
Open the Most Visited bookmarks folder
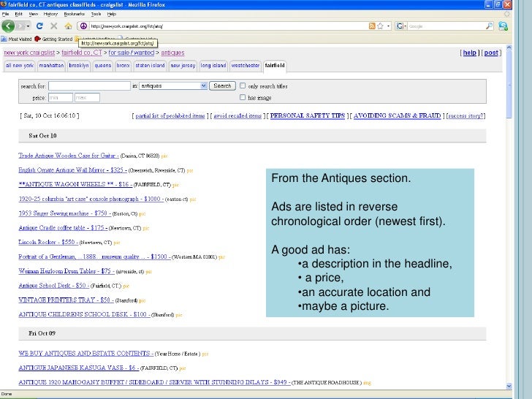tap(16, 39)
